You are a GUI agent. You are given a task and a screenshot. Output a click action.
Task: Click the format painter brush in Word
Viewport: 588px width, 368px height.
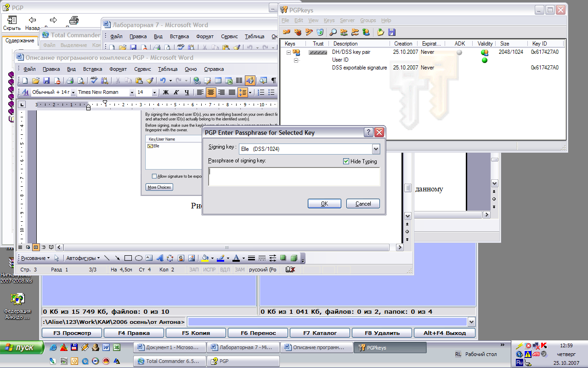[x=149, y=80]
